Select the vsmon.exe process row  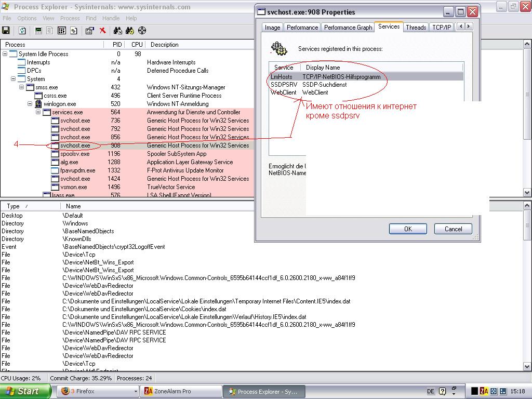(127, 187)
